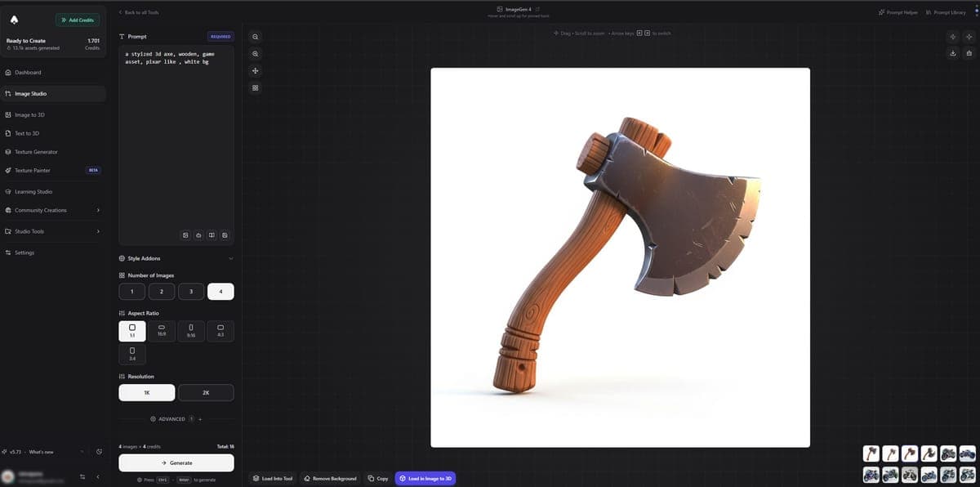Choose the 16:9 aspect ratio
Screen dimensions: 980x487
coord(162,331)
